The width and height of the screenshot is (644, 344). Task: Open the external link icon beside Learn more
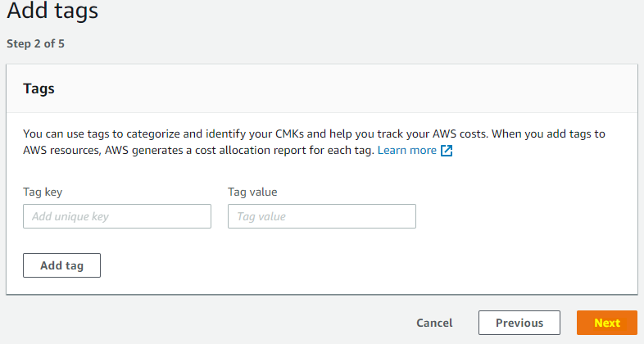coord(447,151)
